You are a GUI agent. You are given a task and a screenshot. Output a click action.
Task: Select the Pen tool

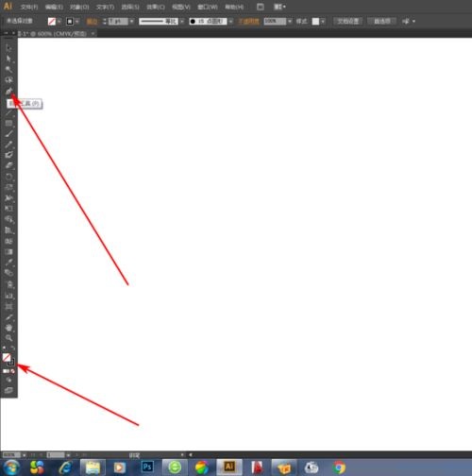click(x=8, y=91)
